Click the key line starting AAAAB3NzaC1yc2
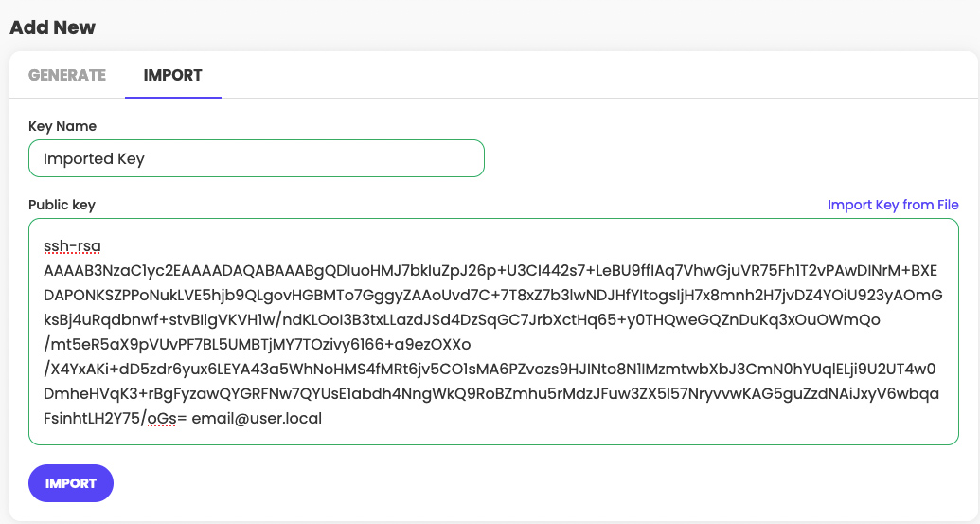Screen dimensions: 980x524 pos(490,271)
